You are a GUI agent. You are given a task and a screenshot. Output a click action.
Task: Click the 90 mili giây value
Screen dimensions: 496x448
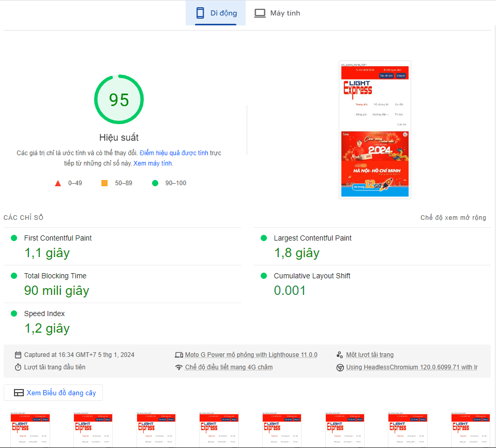tap(56, 291)
